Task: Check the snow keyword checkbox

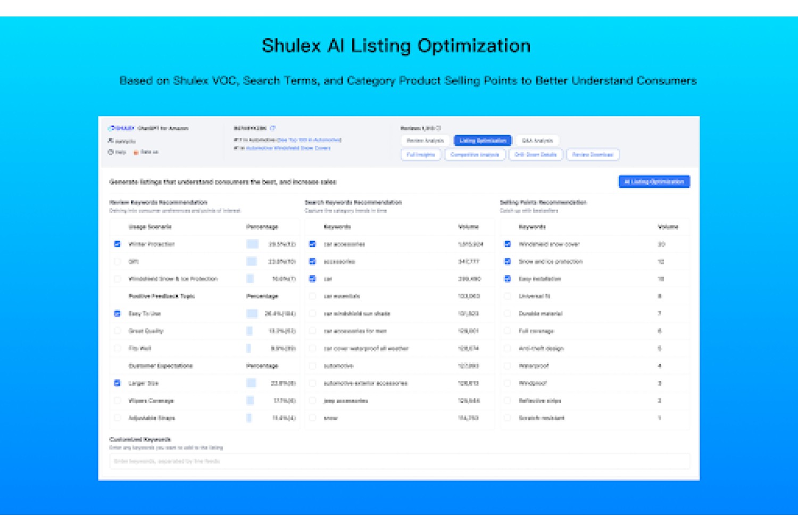Action: coord(312,418)
